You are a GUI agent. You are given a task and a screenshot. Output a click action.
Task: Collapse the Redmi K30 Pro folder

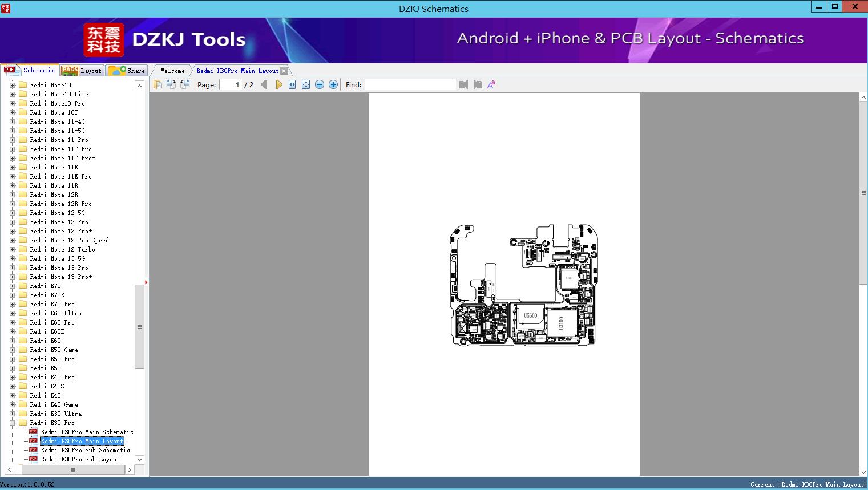(x=12, y=423)
